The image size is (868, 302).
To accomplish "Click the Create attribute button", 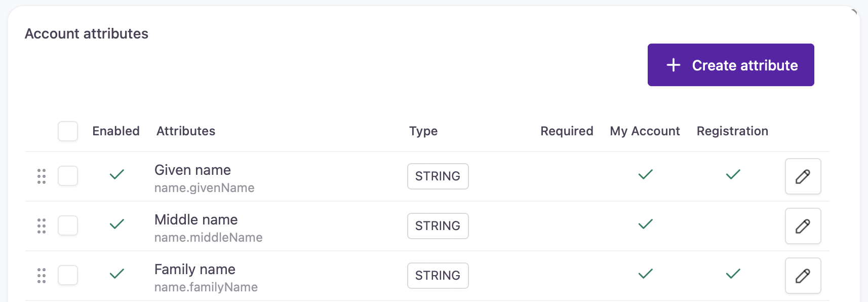I will [730, 65].
